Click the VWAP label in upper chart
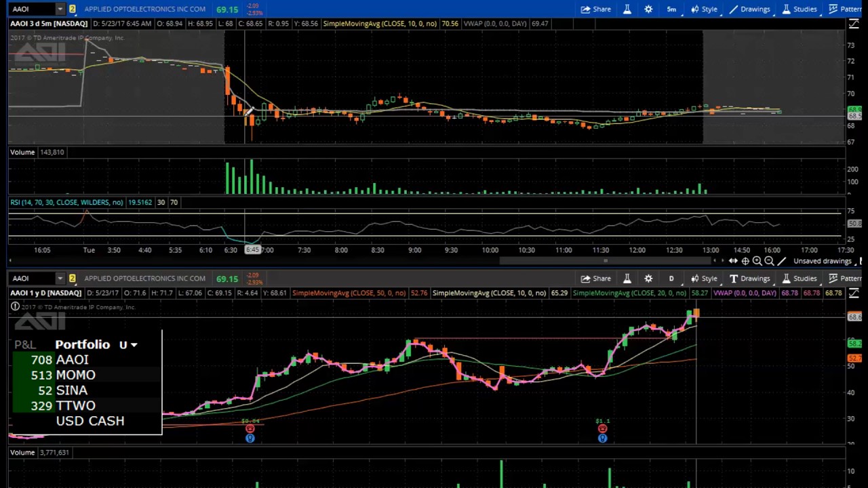 point(496,24)
